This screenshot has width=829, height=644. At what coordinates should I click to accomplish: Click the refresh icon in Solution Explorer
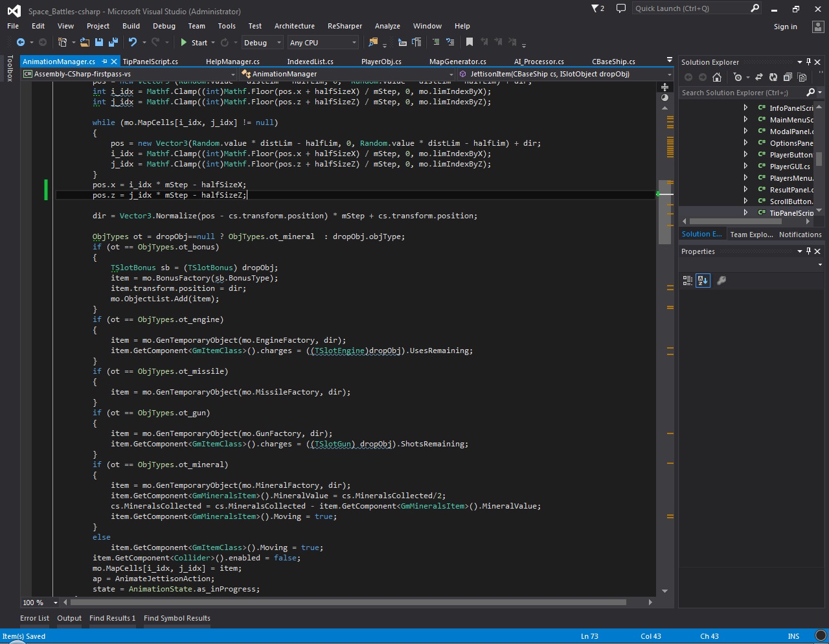(773, 77)
